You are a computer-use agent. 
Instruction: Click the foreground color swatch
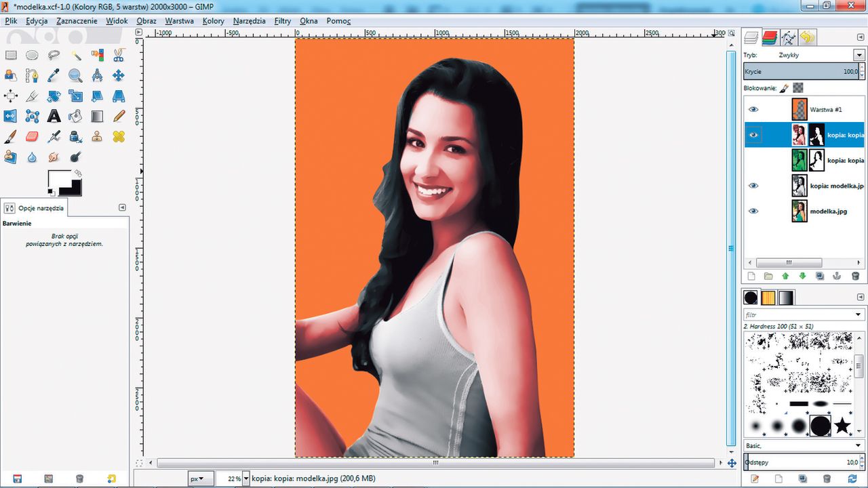(59, 179)
